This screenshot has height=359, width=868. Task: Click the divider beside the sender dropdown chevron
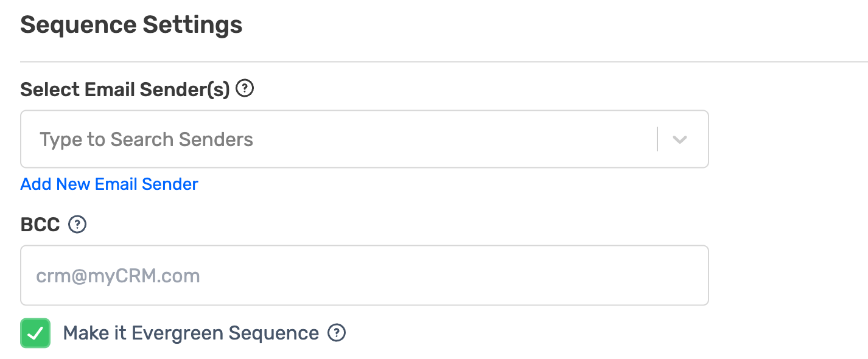click(657, 139)
